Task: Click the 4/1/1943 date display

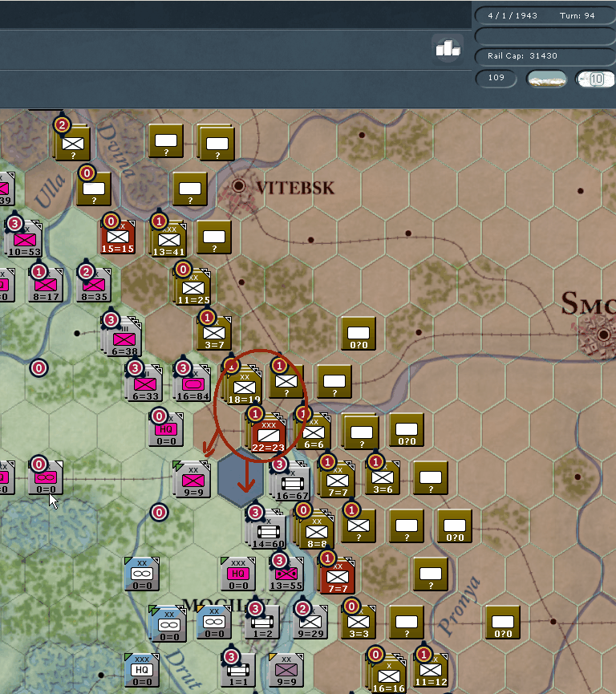Action: tap(513, 16)
